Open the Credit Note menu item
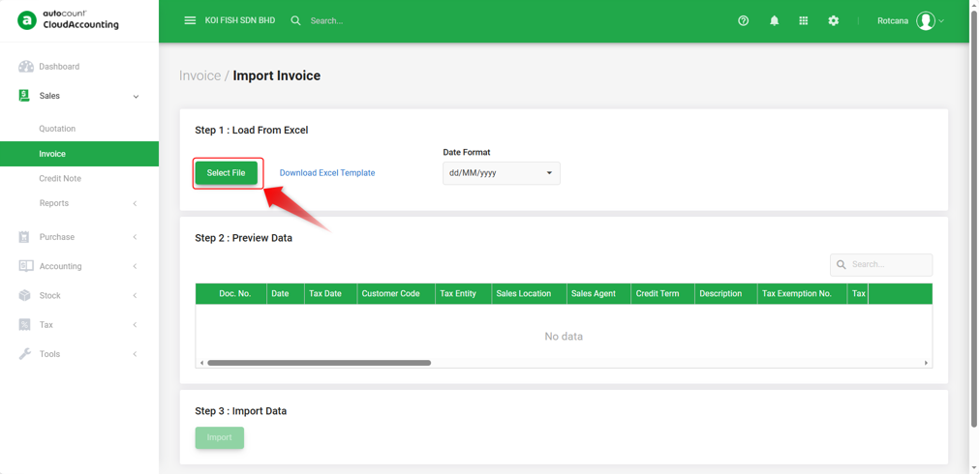The image size is (980, 476). [60, 179]
